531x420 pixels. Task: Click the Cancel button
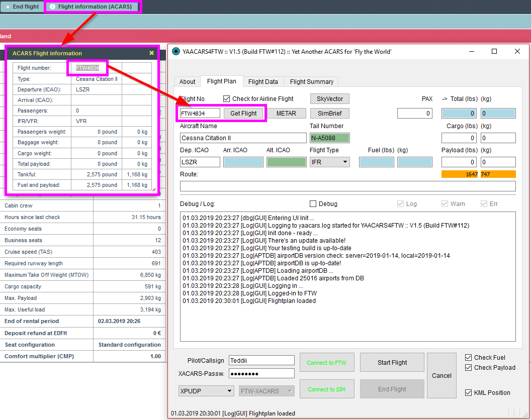(441, 376)
